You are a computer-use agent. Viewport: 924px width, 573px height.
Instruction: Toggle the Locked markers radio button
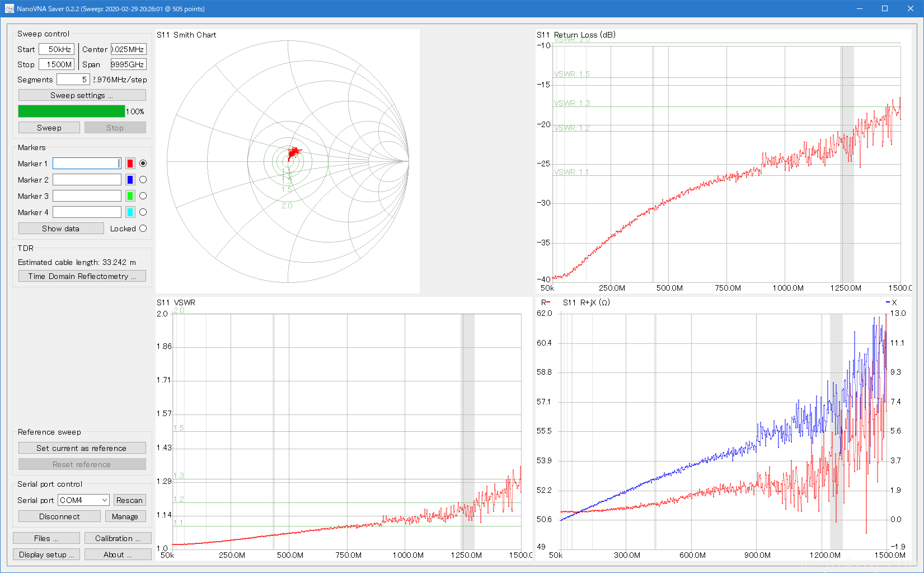[x=143, y=229]
